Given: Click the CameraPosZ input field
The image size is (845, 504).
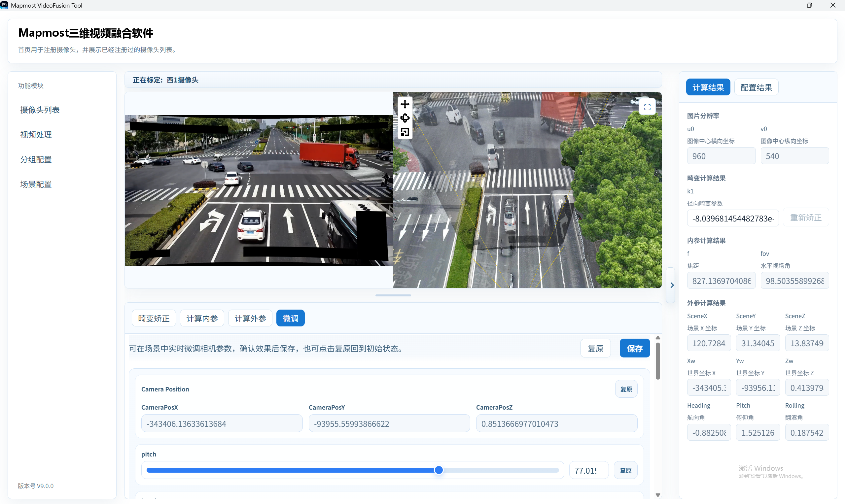Looking at the screenshot, I should [557, 423].
